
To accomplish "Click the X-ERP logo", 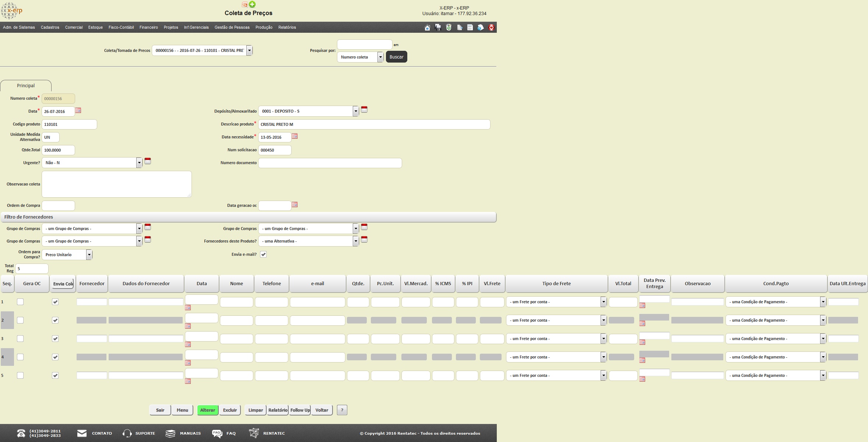I will 12,11.
